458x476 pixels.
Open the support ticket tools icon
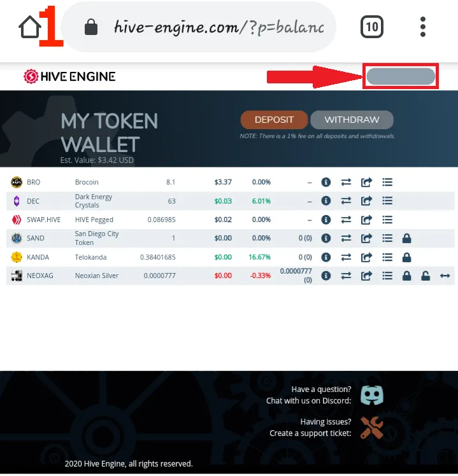point(372,428)
